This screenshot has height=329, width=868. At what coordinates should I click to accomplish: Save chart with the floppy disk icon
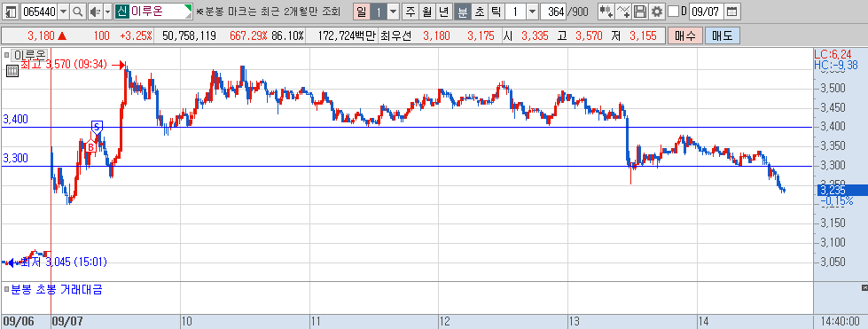(640, 11)
